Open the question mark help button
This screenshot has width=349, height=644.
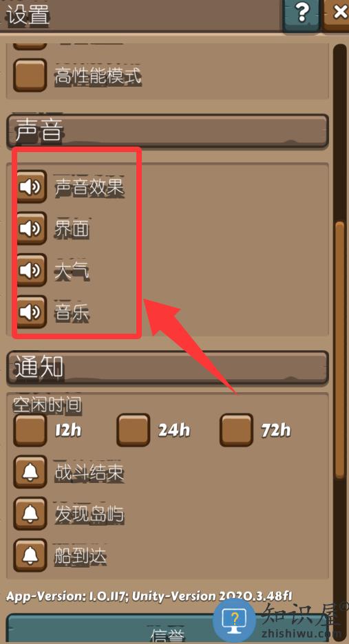coord(302,14)
